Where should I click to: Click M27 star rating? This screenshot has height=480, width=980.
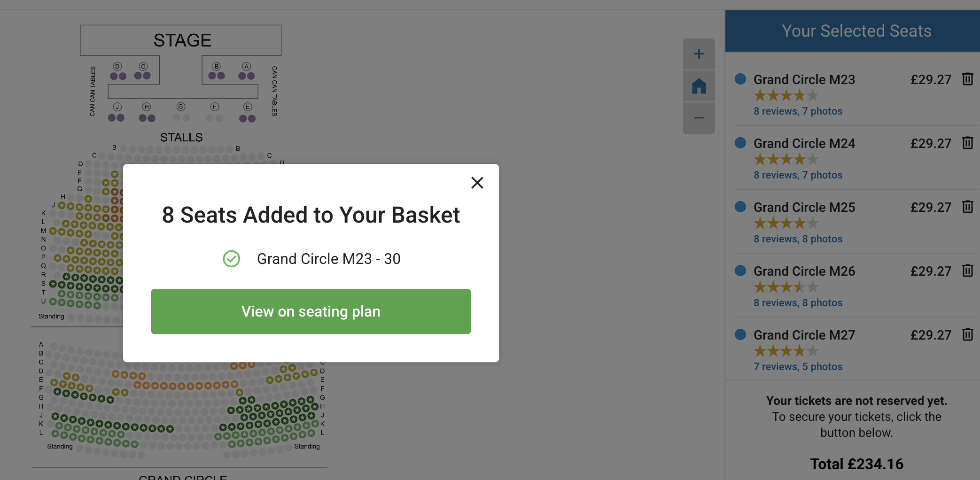click(786, 351)
